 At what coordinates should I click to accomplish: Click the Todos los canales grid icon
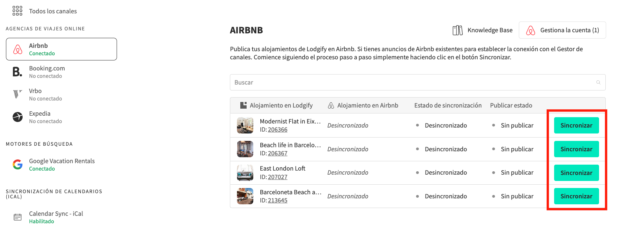[x=17, y=11]
